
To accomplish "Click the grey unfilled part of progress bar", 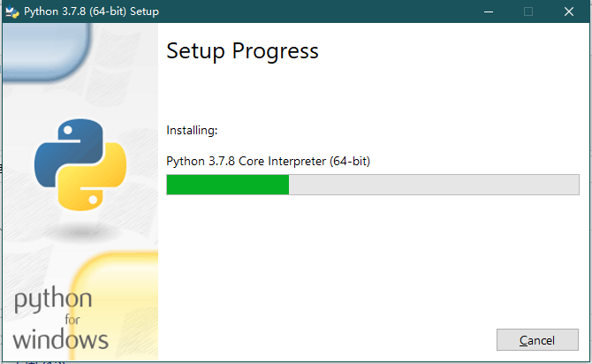I will [433, 184].
